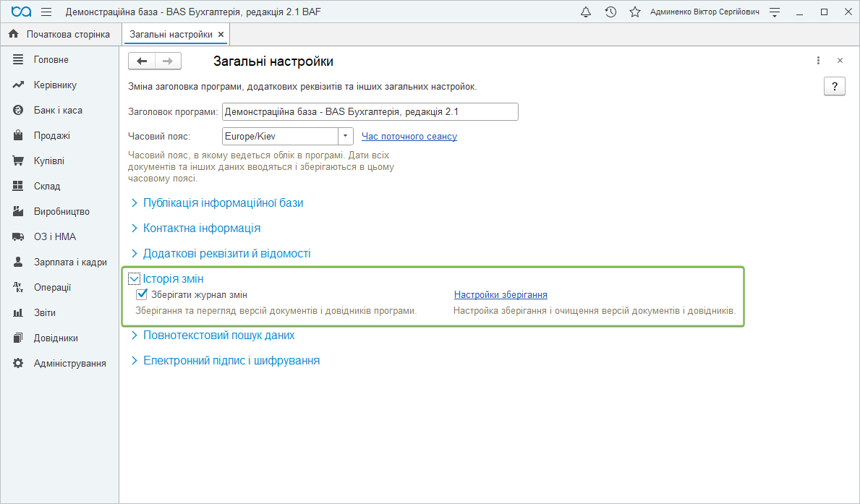
Task: Click the help question mark button
Action: pyautogui.click(x=835, y=86)
